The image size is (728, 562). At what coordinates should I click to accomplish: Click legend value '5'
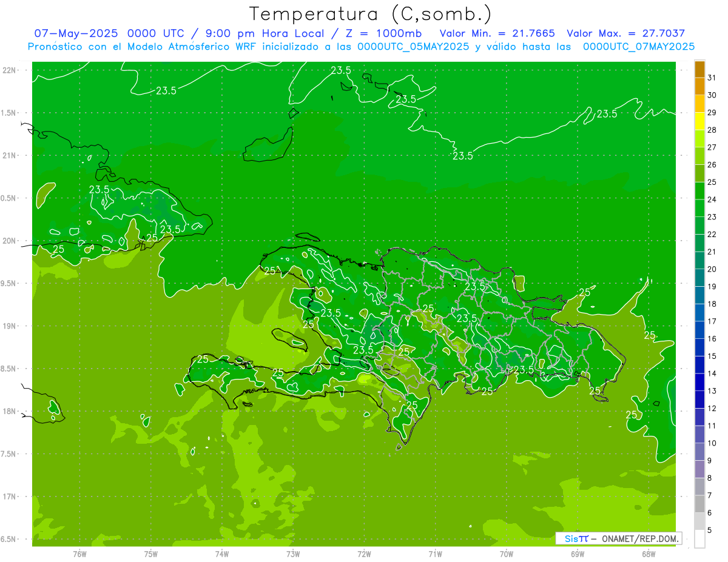click(x=710, y=530)
